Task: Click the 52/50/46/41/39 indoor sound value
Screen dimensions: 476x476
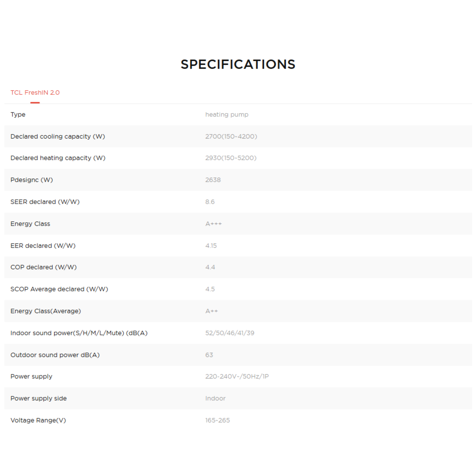Action: coord(230,333)
